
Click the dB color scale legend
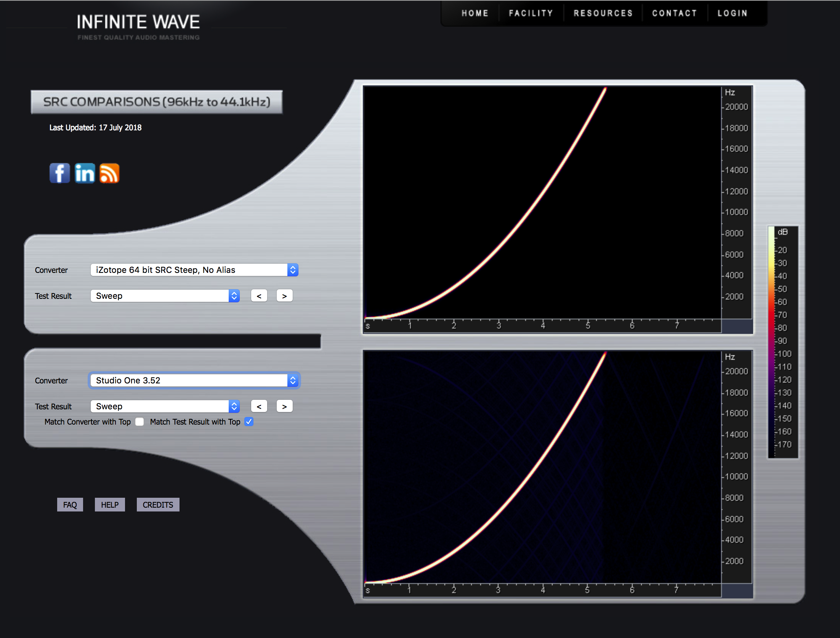click(783, 342)
